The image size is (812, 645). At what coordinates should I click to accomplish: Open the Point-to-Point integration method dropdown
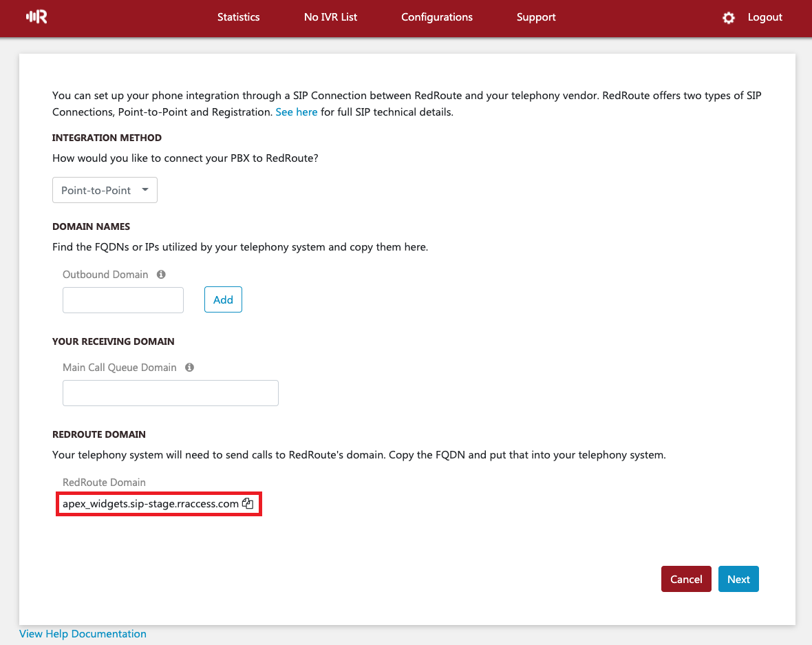click(x=105, y=190)
